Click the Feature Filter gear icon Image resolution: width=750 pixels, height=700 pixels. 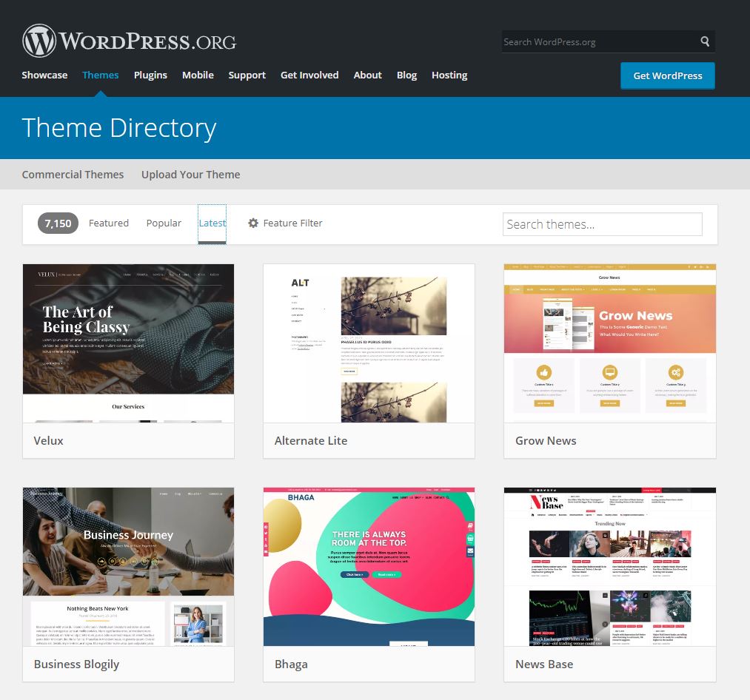(x=253, y=223)
